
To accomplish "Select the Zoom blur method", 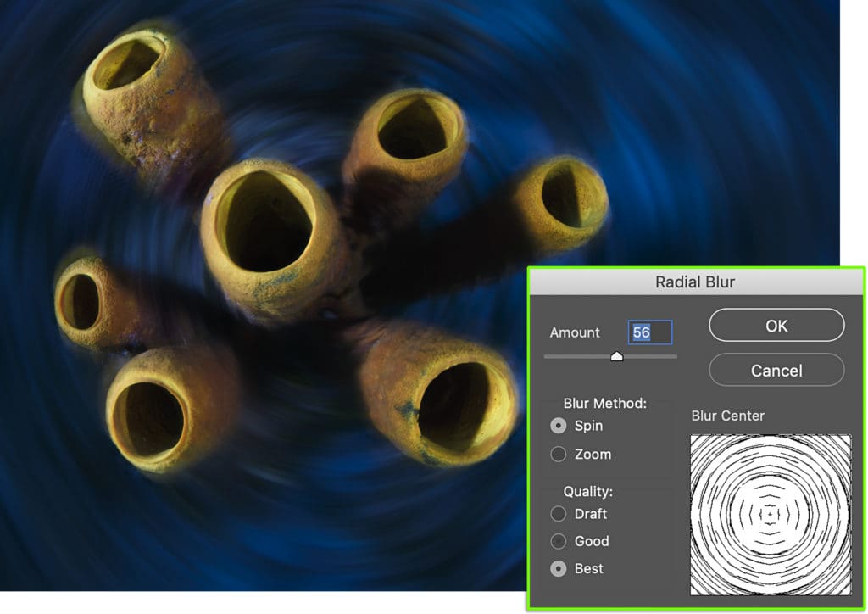I will pos(559,455).
